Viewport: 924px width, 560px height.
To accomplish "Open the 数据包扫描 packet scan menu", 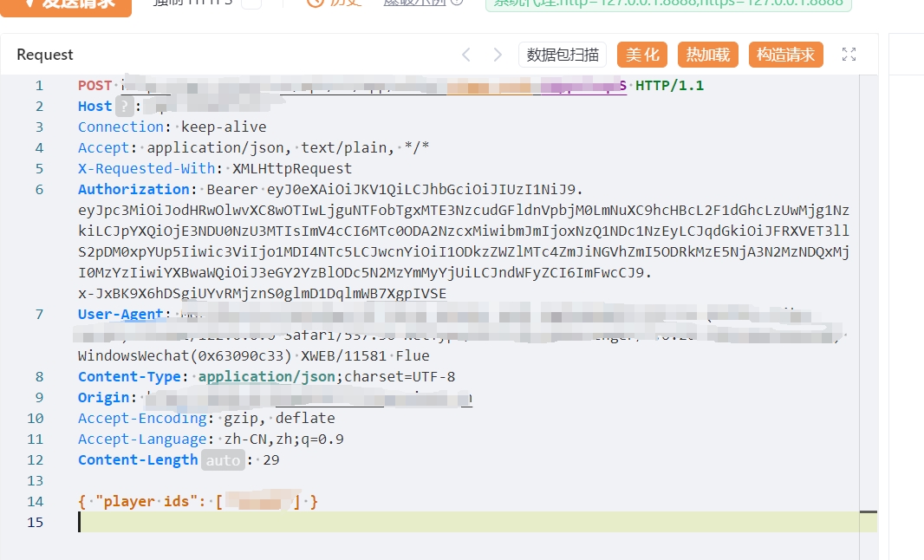I will point(563,55).
